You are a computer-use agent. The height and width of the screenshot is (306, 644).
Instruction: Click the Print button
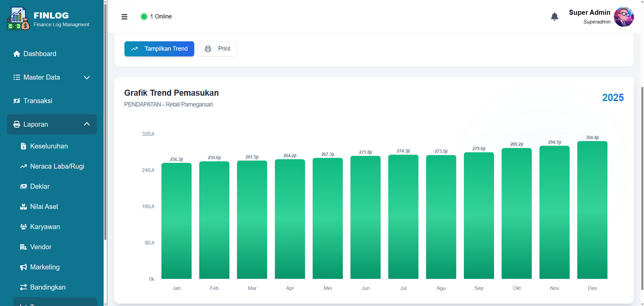(217, 49)
